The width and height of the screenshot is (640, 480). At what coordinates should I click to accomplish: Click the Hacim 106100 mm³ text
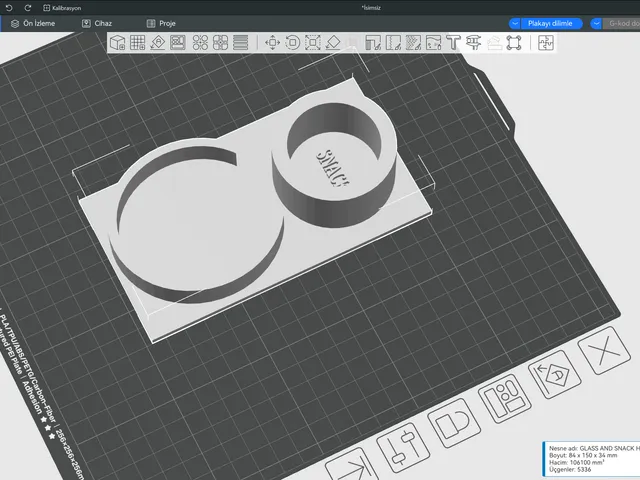click(576, 462)
